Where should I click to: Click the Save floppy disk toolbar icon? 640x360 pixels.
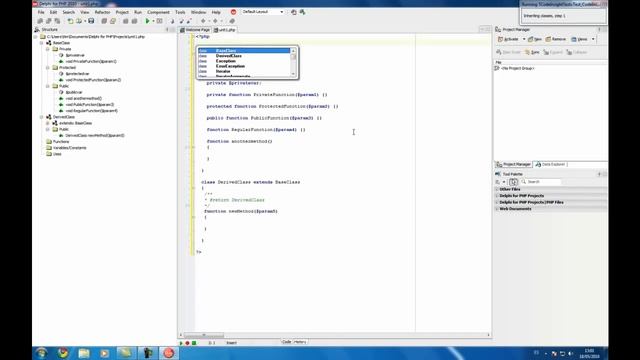point(91,21)
